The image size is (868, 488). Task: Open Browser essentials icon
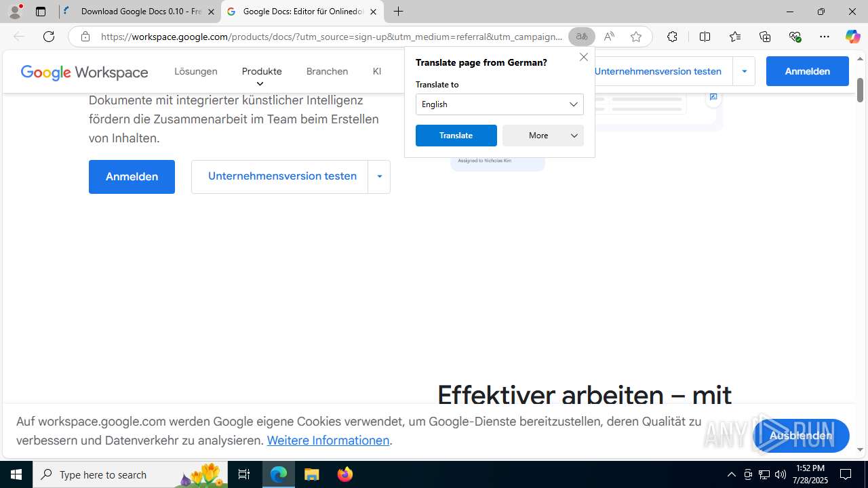click(x=795, y=37)
